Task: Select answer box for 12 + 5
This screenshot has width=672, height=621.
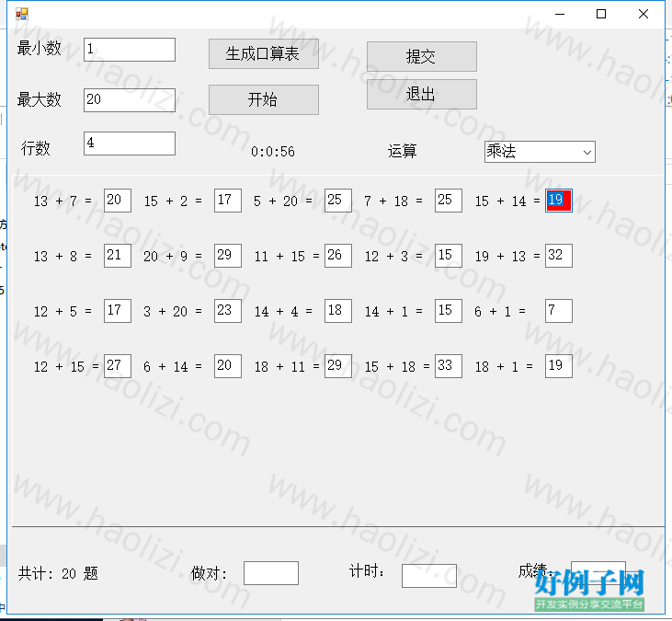Action: point(118,311)
